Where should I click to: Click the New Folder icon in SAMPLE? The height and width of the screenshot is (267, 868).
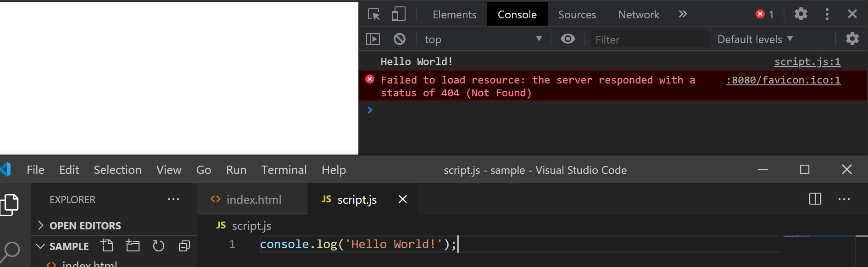pos(133,246)
